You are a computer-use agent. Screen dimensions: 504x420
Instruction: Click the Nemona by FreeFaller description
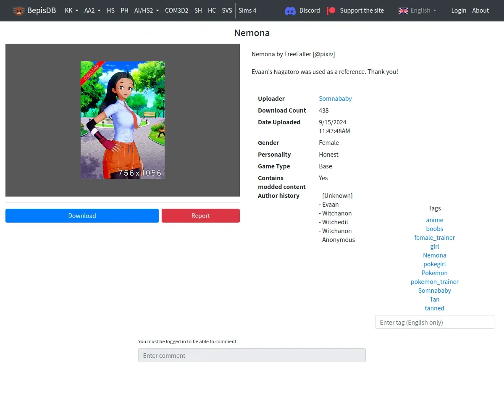[293, 54]
